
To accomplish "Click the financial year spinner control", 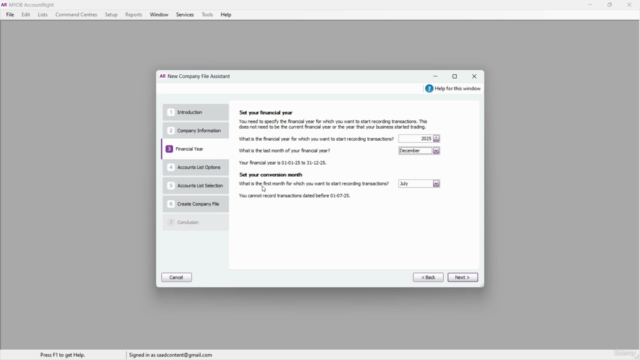I will coord(436,139).
